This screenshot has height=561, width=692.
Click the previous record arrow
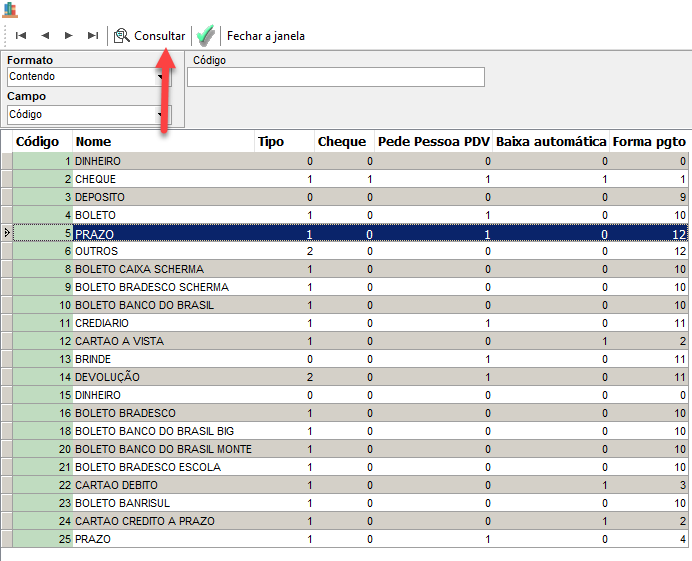(x=45, y=36)
